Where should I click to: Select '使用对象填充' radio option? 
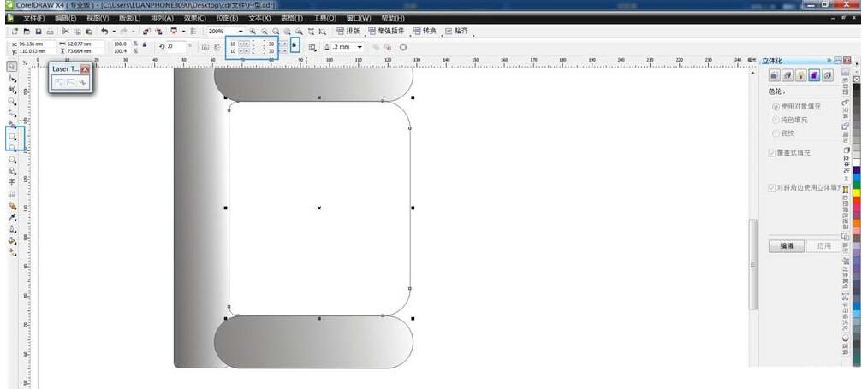776,106
